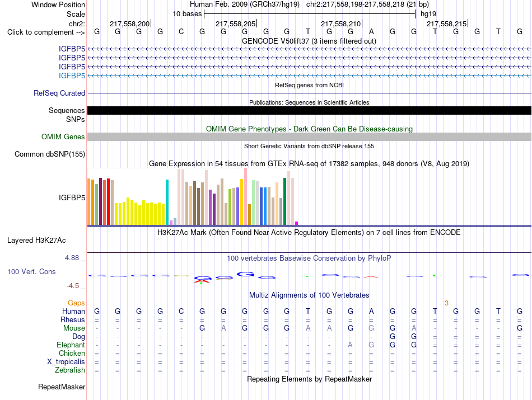
Task: Click the dark green bar in GTEx chart
Action: (x=284, y=201)
